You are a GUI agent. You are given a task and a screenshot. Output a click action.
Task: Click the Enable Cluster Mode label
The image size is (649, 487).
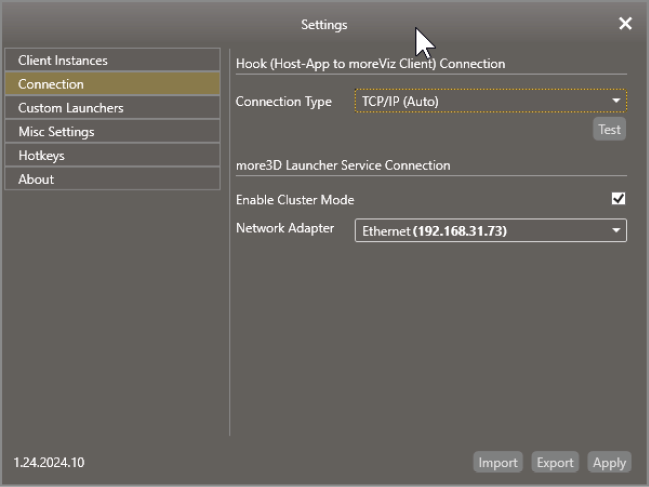(x=295, y=200)
